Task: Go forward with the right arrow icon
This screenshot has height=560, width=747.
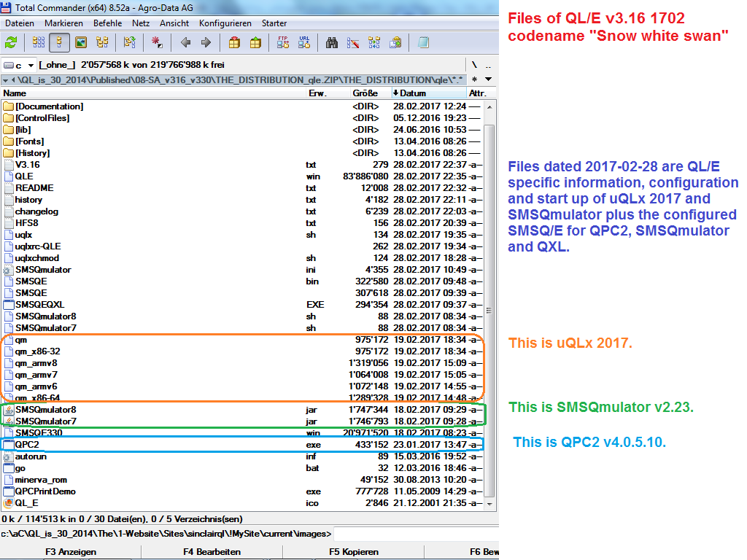Action: click(x=206, y=42)
